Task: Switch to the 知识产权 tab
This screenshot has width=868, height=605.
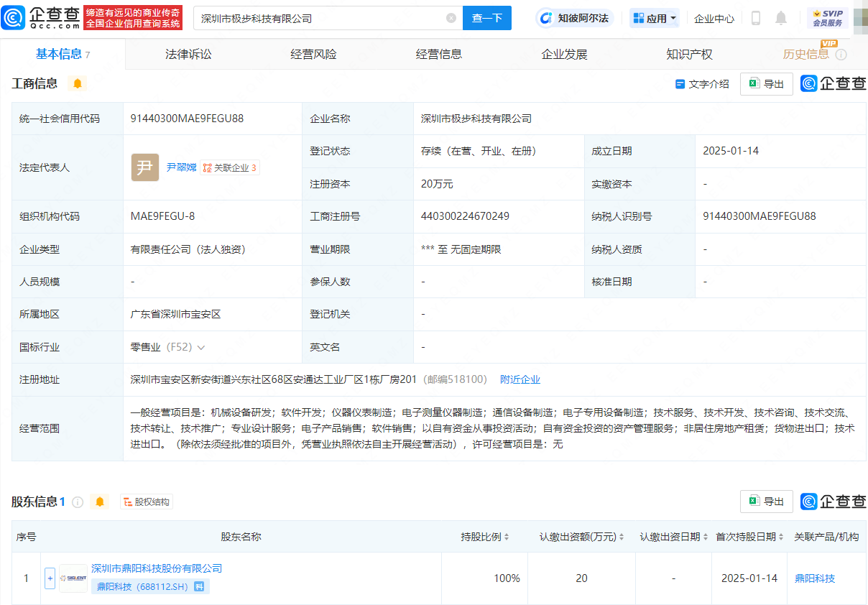Action: [x=689, y=54]
